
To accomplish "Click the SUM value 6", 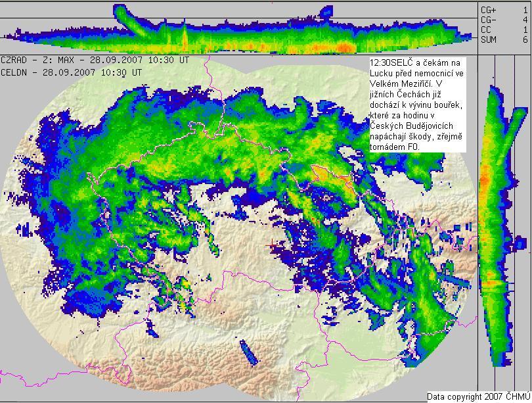I will click(x=525, y=40).
